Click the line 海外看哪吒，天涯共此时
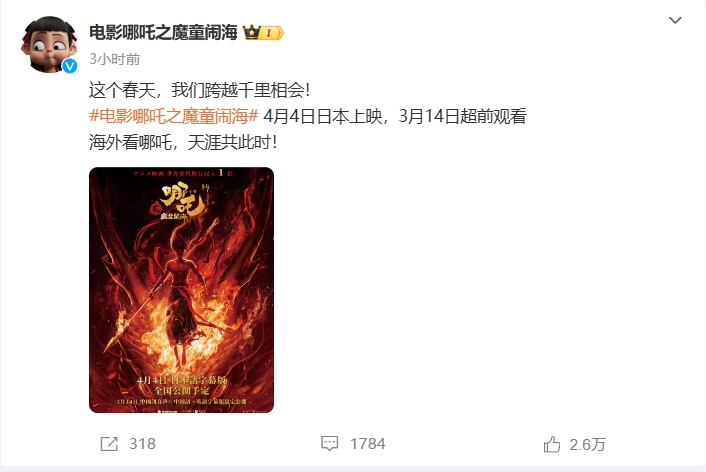The image size is (706, 472). point(183,142)
